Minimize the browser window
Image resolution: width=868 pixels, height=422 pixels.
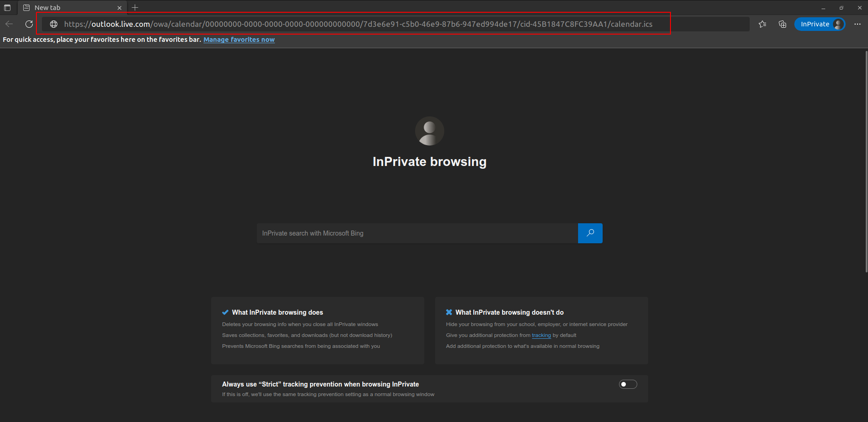[823, 8]
